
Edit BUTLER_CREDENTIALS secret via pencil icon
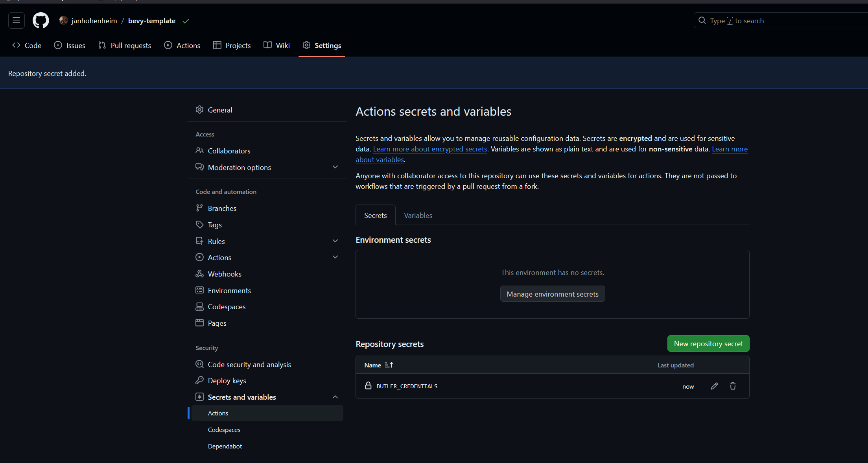pos(714,386)
